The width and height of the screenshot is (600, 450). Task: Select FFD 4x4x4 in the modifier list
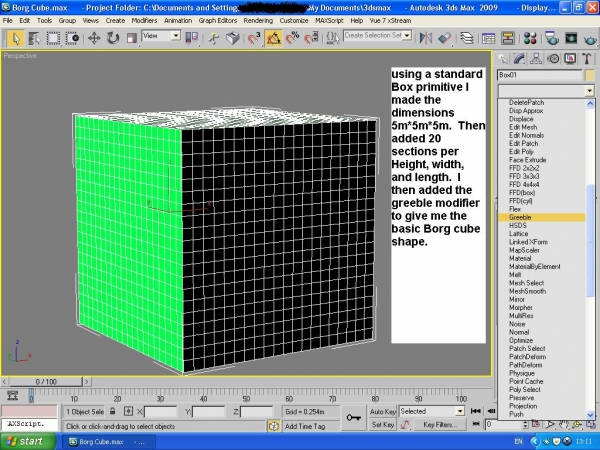tap(524, 184)
